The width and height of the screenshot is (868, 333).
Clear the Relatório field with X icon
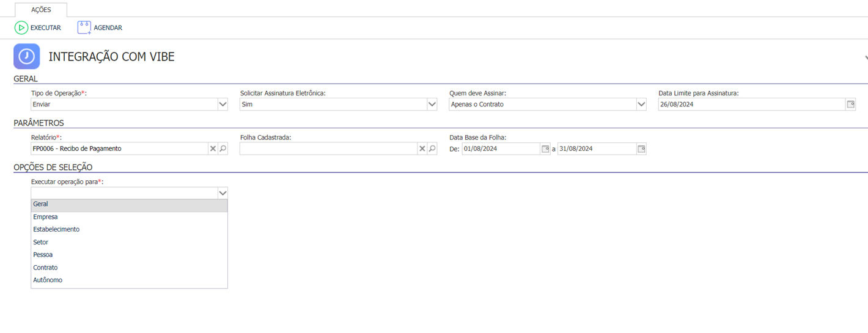pyautogui.click(x=213, y=148)
